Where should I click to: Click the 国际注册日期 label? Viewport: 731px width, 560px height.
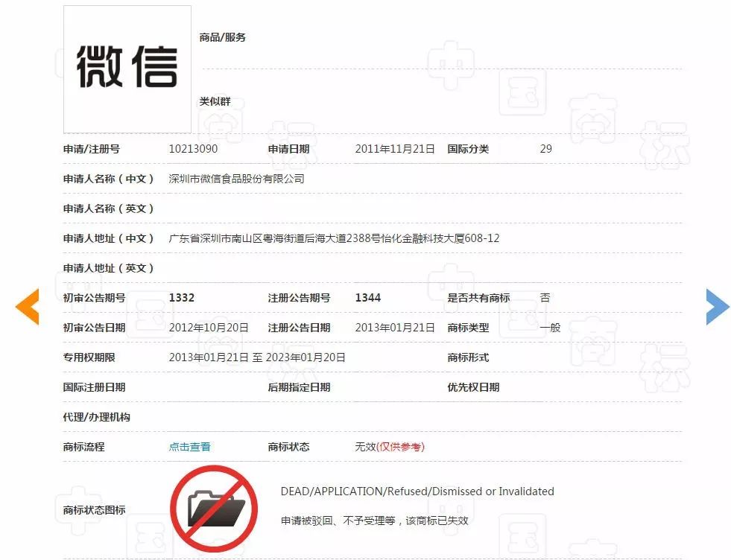[x=94, y=387]
